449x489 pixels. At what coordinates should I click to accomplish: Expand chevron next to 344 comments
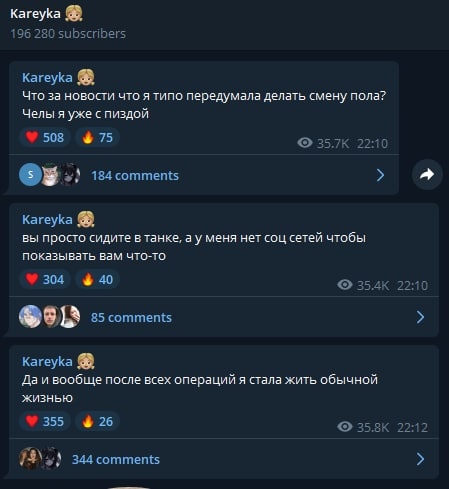coord(420,459)
